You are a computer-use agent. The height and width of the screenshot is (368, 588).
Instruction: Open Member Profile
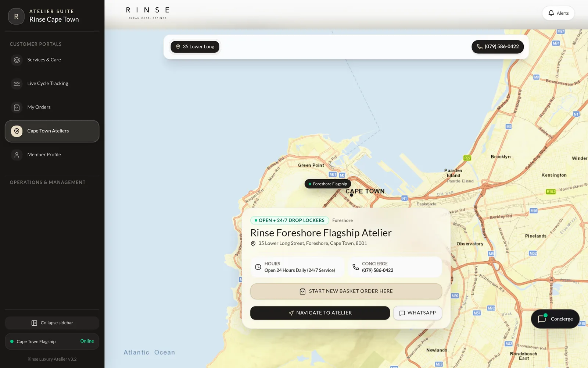tap(52, 155)
